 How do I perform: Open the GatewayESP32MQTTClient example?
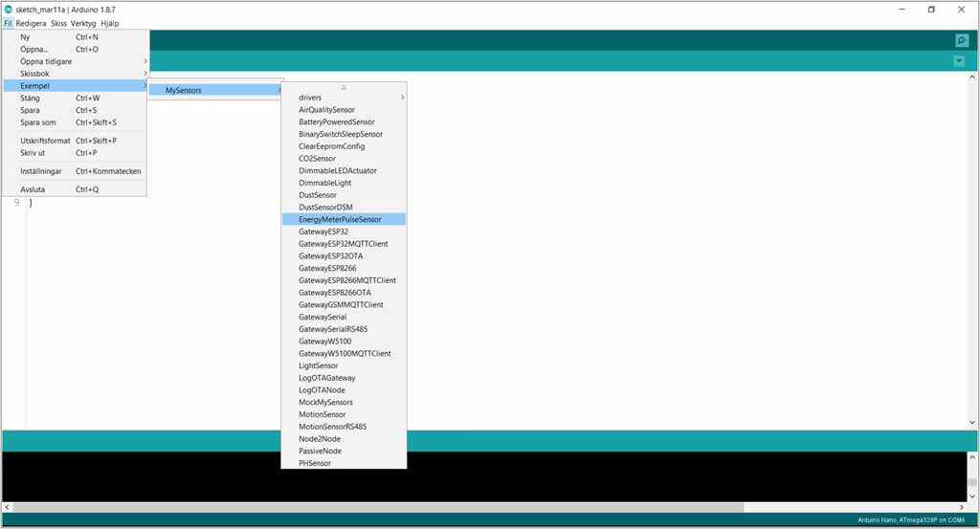point(344,244)
